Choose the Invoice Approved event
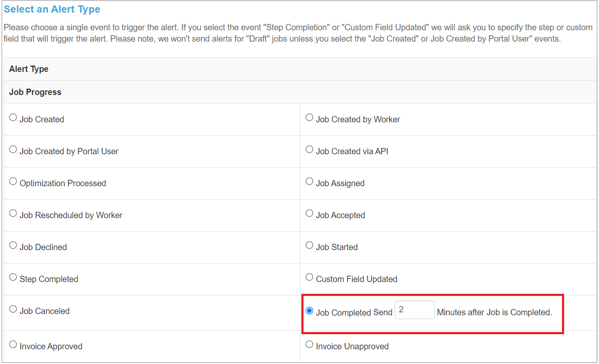This screenshot has height=364, width=599. click(x=13, y=344)
